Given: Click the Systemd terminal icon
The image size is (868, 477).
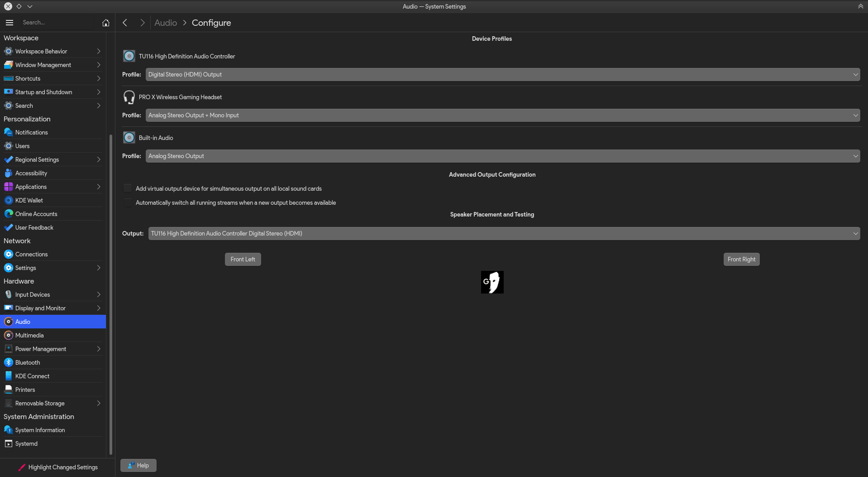Looking at the screenshot, I should [8, 443].
